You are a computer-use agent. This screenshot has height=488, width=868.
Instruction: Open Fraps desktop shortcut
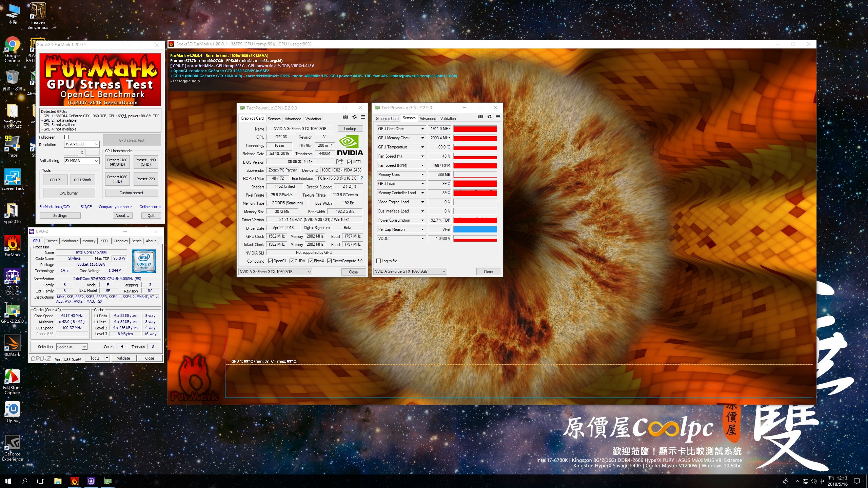coord(12,146)
